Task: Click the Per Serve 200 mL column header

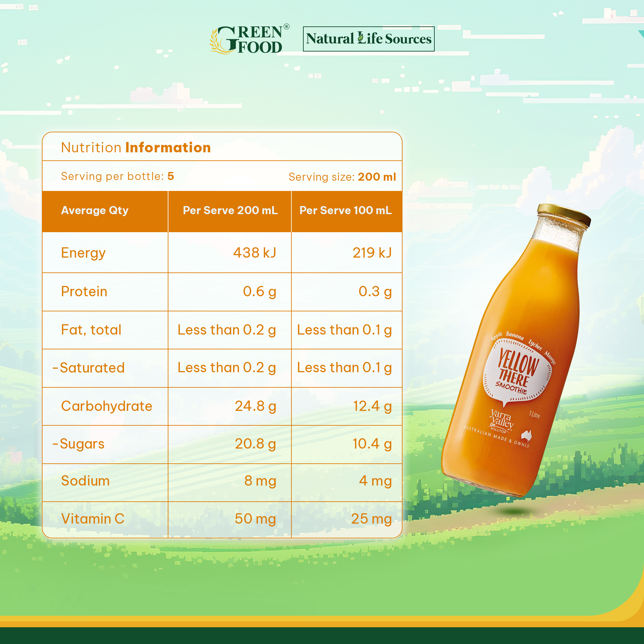Action: [230, 210]
